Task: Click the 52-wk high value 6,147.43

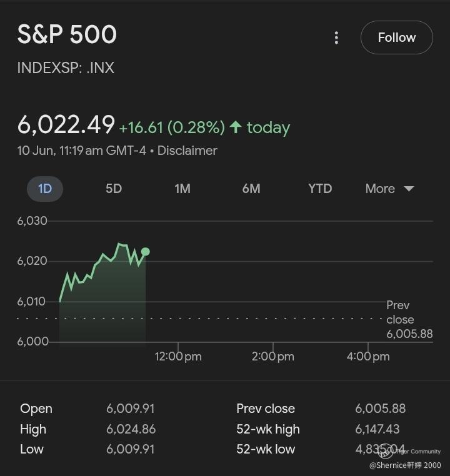Action: [x=377, y=429]
